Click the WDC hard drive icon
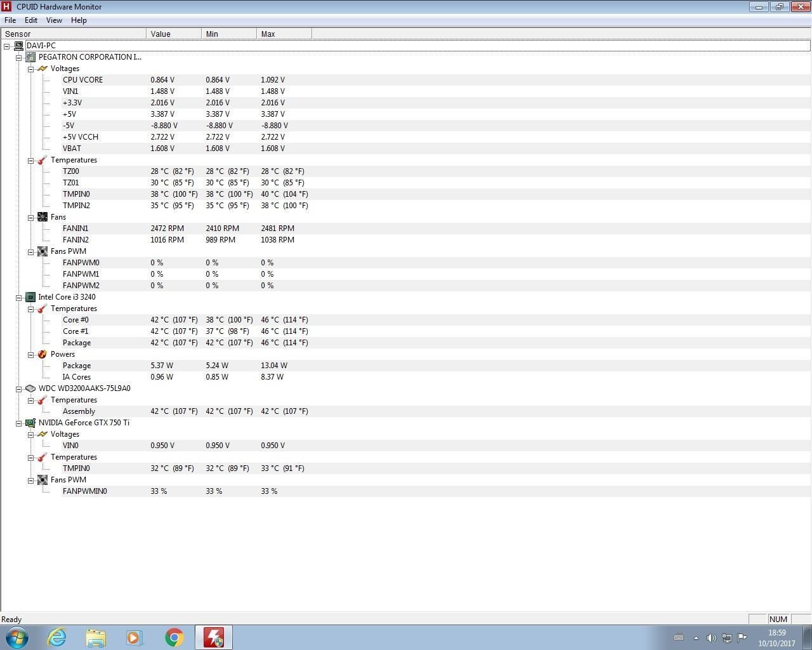Screen dimensions: 812x650 point(30,388)
